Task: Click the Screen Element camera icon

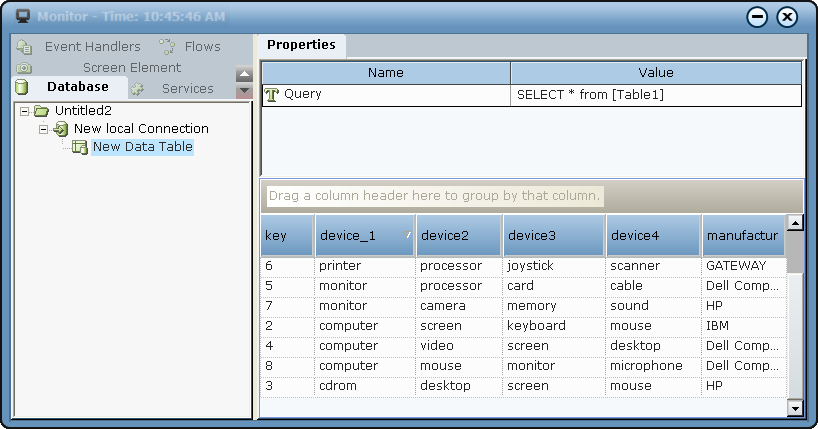Action: (25, 68)
